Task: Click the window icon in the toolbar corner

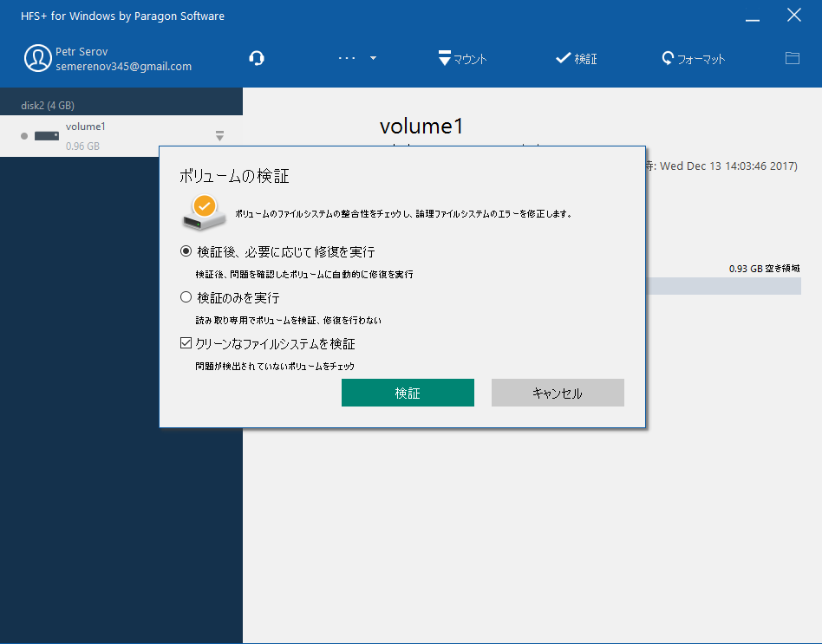Action: [x=793, y=58]
